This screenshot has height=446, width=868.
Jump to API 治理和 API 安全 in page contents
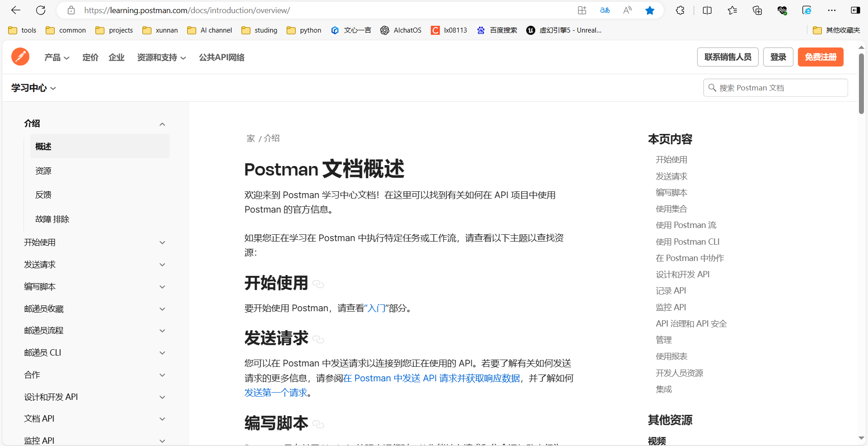(x=691, y=323)
